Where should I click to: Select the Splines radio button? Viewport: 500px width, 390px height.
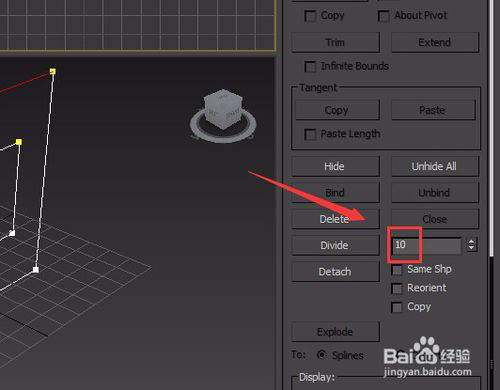click(321, 355)
